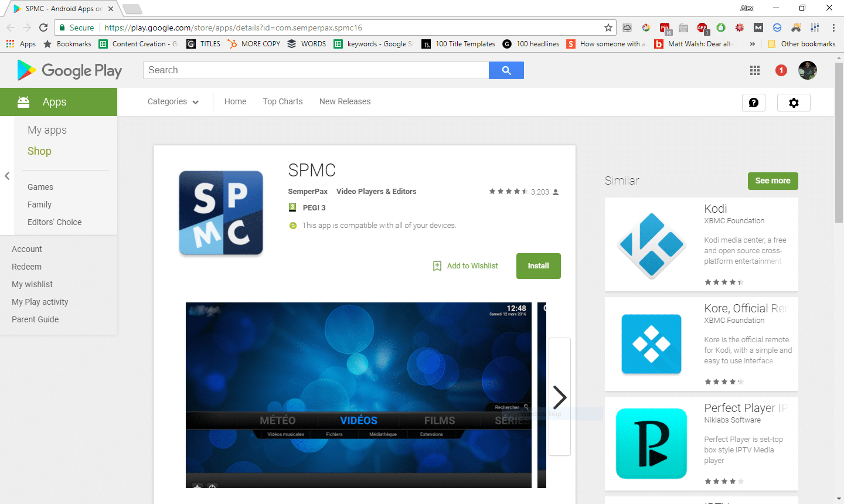Open the MORE COPY bookmark
This screenshot has width=844, height=504.
[254, 44]
